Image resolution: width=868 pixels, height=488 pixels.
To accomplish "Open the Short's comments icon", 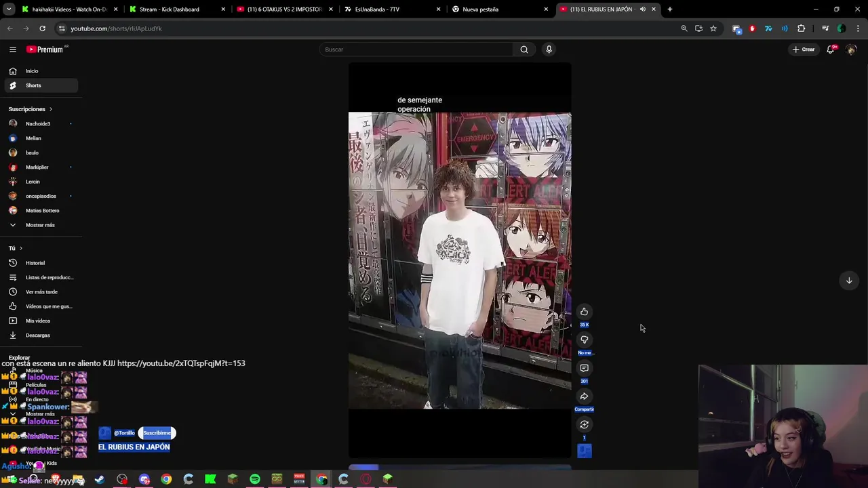I will (x=584, y=368).
